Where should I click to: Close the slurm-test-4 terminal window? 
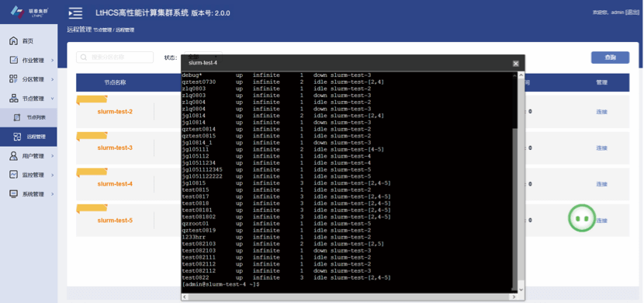516,63
